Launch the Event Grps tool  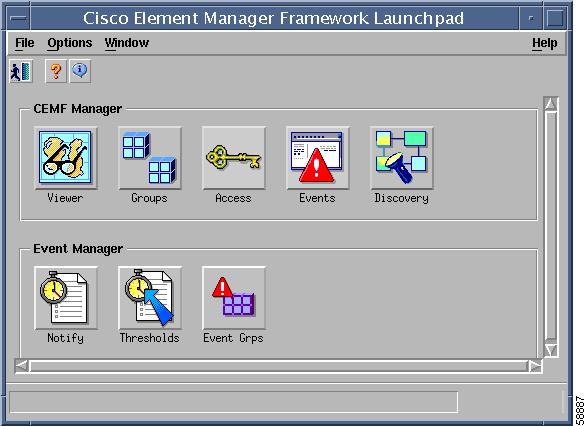[x=234, y=298]
